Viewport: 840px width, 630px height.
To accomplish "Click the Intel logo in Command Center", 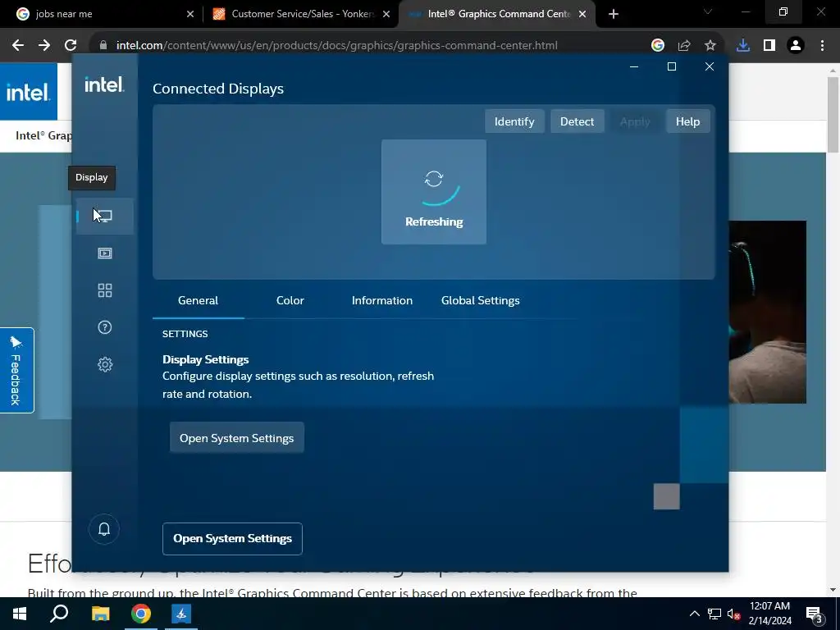I will click(x=104, y=84).
